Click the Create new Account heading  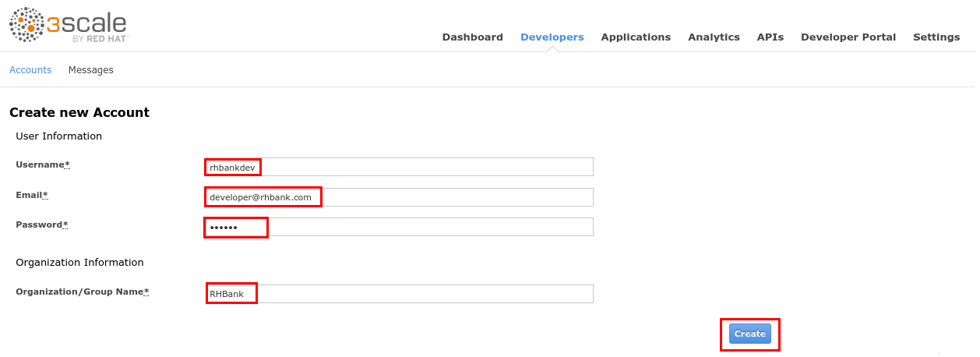point(79,112)
